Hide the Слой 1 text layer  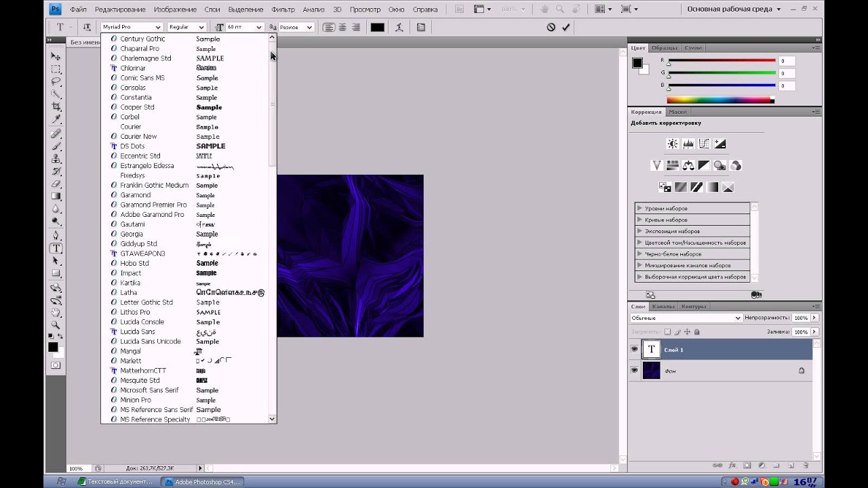pyautogui.click(x=635, y=349)
